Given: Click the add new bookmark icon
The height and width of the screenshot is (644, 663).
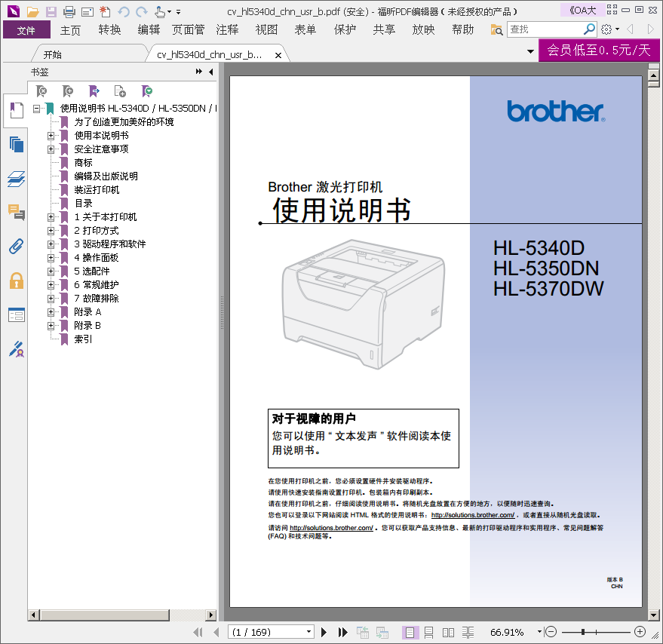Looking at the screenshot, I should [x=68, y=91].
